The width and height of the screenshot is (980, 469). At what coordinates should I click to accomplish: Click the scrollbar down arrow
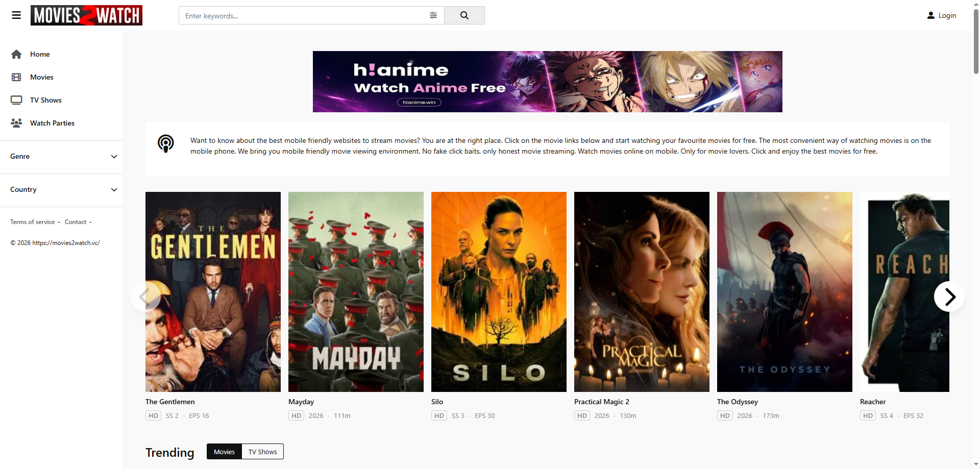pyautogui.click(x=976, y=465)
